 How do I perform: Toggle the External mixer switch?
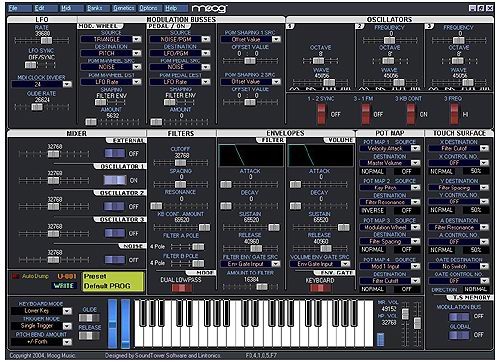pyautogui.click(x=115, y=153)
